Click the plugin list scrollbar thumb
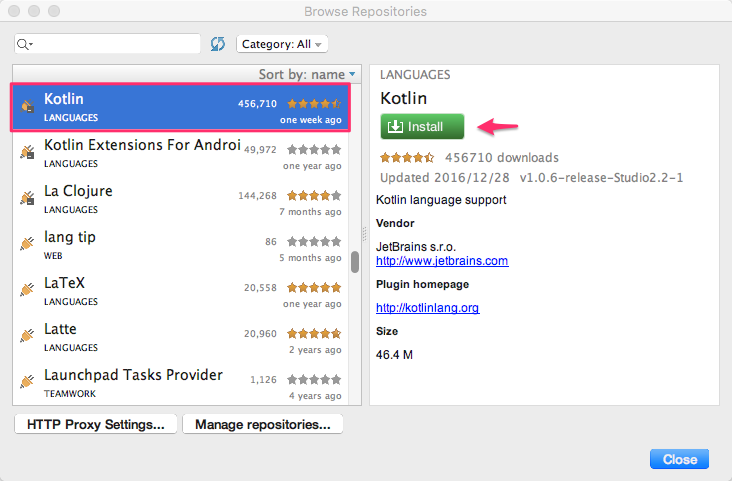 (354, 262)
